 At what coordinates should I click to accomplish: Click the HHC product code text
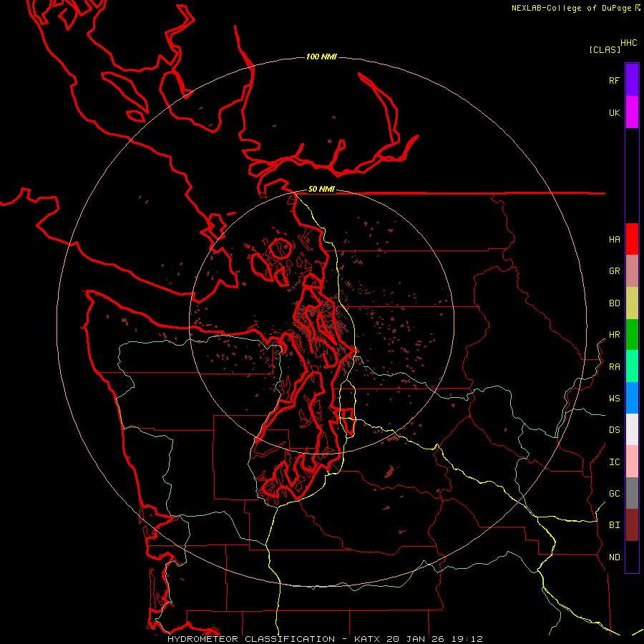628,43
